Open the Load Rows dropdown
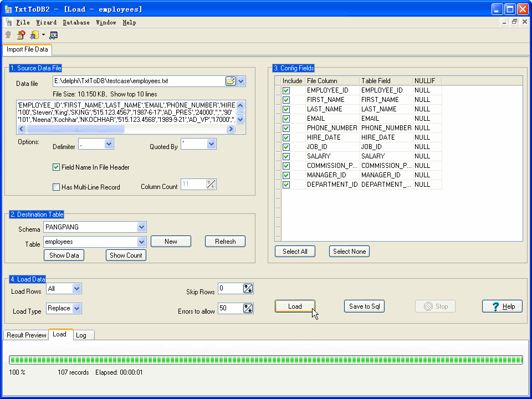The image size is (532, 399). (76, 289)
